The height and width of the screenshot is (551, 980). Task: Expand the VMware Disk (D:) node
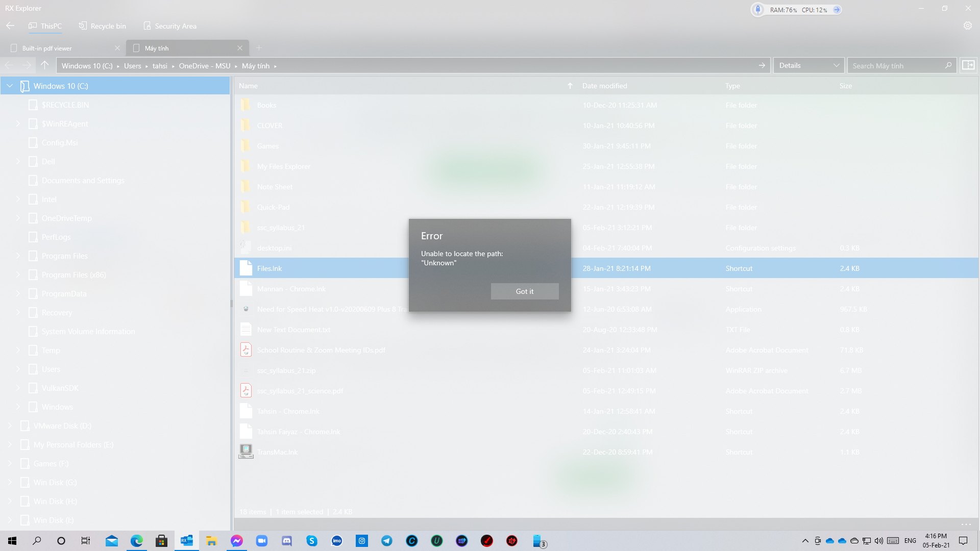coord(9,425)
